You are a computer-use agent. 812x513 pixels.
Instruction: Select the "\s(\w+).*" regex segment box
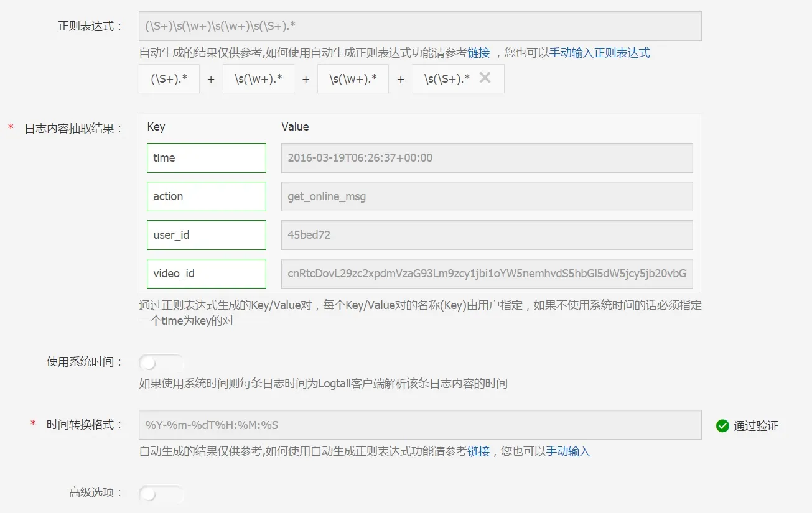258,78
